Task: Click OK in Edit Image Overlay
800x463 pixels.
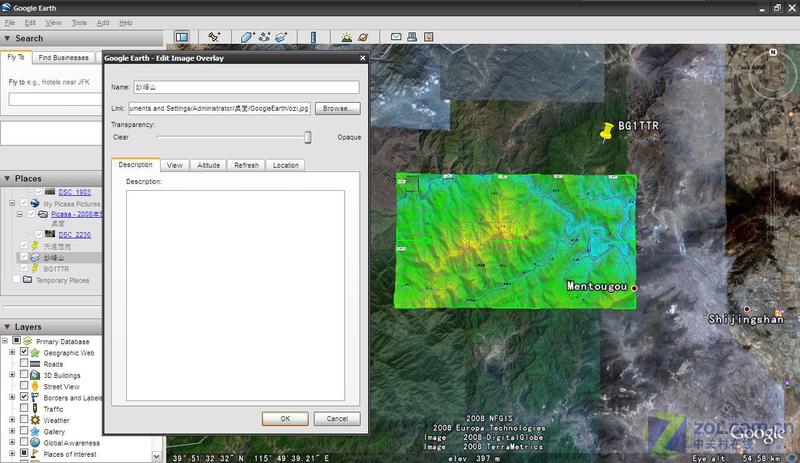Action: coord(285,419)
